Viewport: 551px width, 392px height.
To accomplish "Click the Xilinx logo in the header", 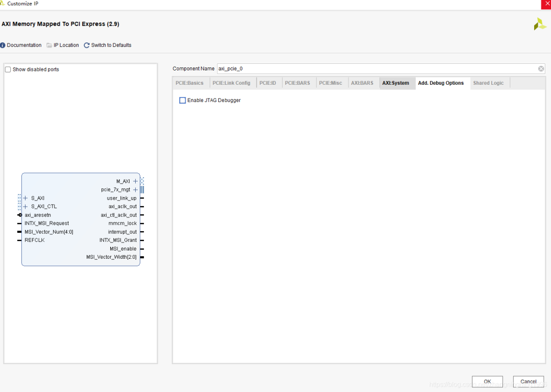I will tap(540, 24).
